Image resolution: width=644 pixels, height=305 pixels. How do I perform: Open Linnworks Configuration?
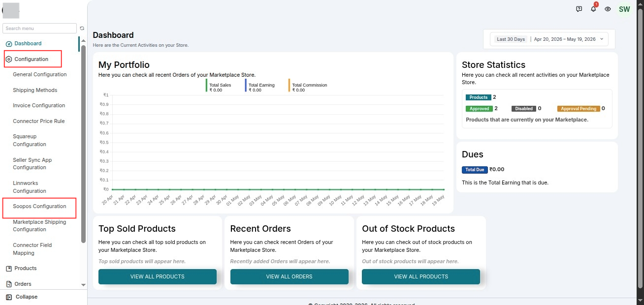click(30, 187)
